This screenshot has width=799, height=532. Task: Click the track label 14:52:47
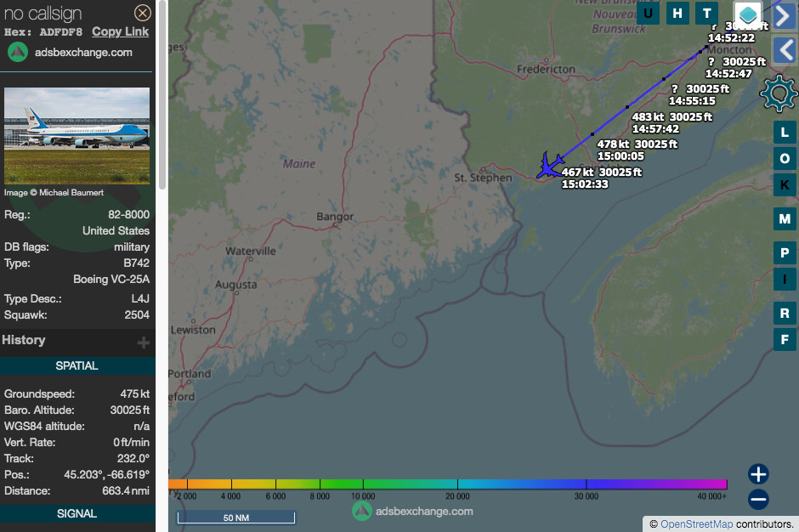pos(728,74)
